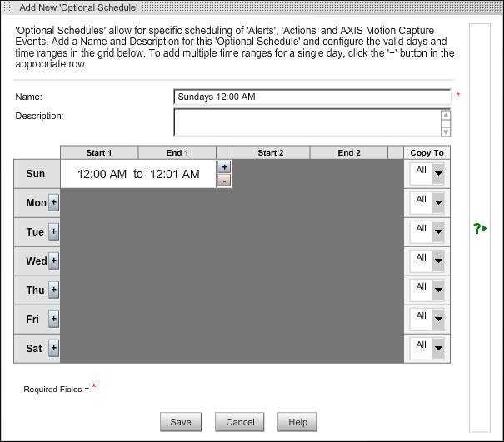Add a time range for Tuesday
This screenshot has height=442, width=504.
click(x=54, y=231)
